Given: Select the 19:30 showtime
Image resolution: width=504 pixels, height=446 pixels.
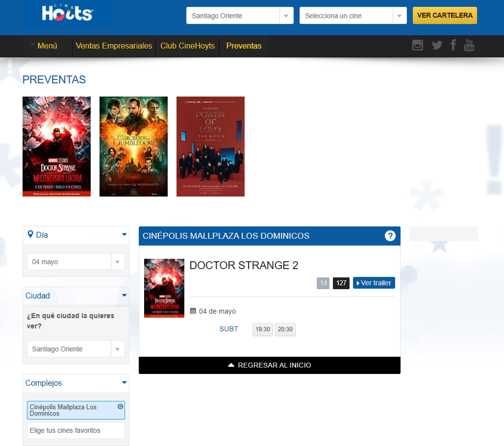Looking at the screenshot, I should [x=263, y=329].
